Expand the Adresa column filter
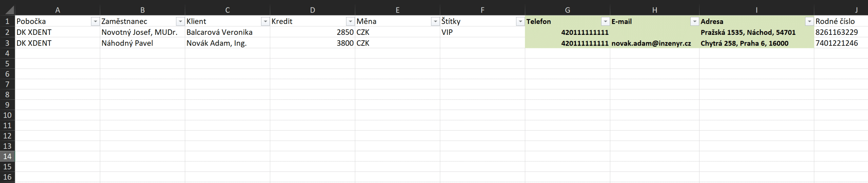The height and width of the screenshot is (183, 868). 809,22
